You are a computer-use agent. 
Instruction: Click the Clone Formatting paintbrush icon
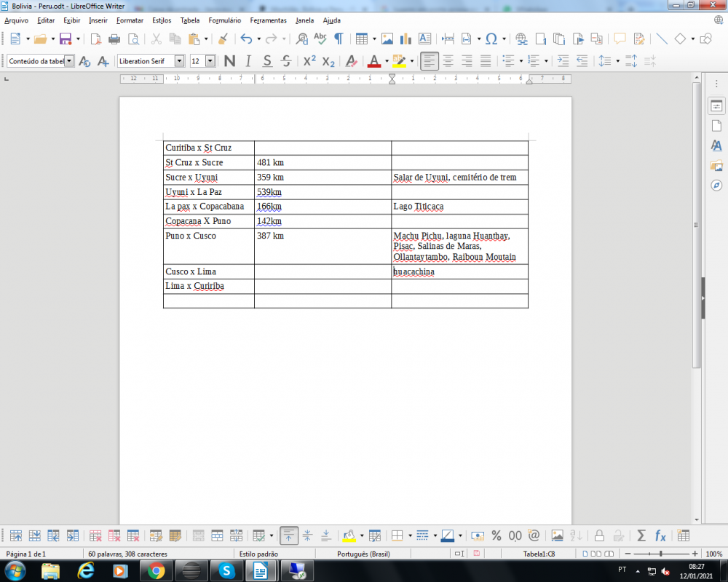point(223,39)
